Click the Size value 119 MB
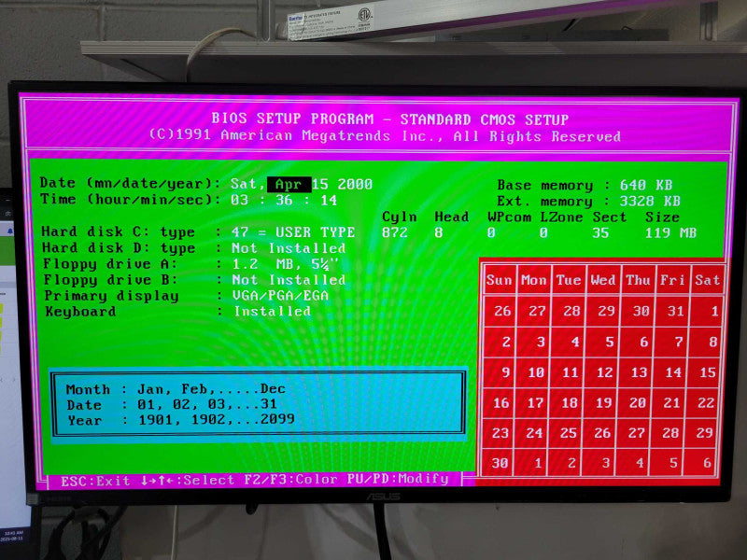 tap(670, 232)
